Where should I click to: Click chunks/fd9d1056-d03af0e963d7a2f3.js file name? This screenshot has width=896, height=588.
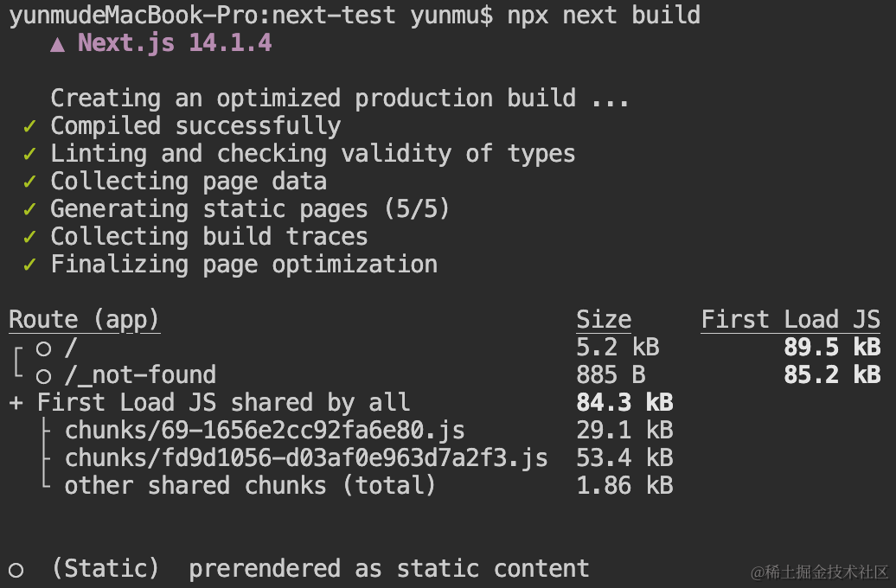click(x=306, y=457)
